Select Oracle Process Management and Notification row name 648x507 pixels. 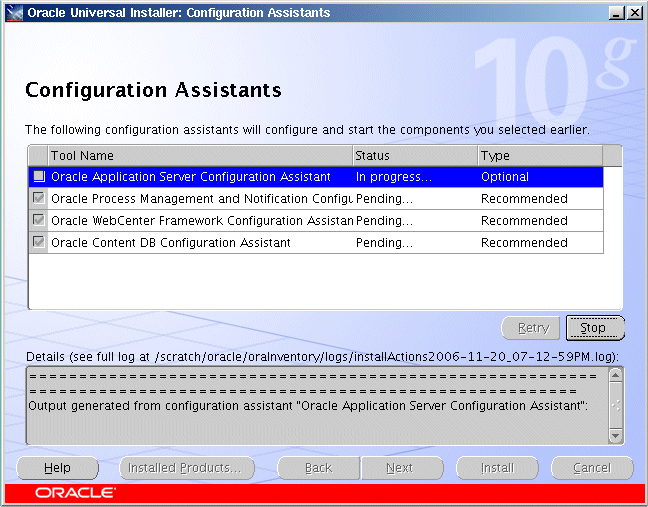pos(202,199)
